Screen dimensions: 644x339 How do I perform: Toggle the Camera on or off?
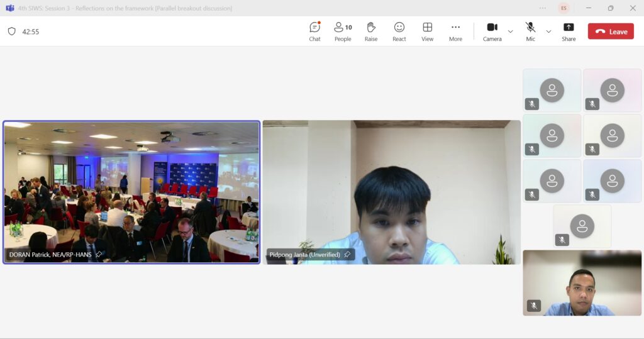pos(492,31)
